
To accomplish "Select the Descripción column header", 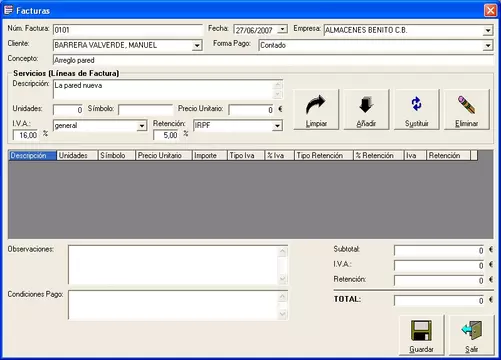I will point(32,156).
